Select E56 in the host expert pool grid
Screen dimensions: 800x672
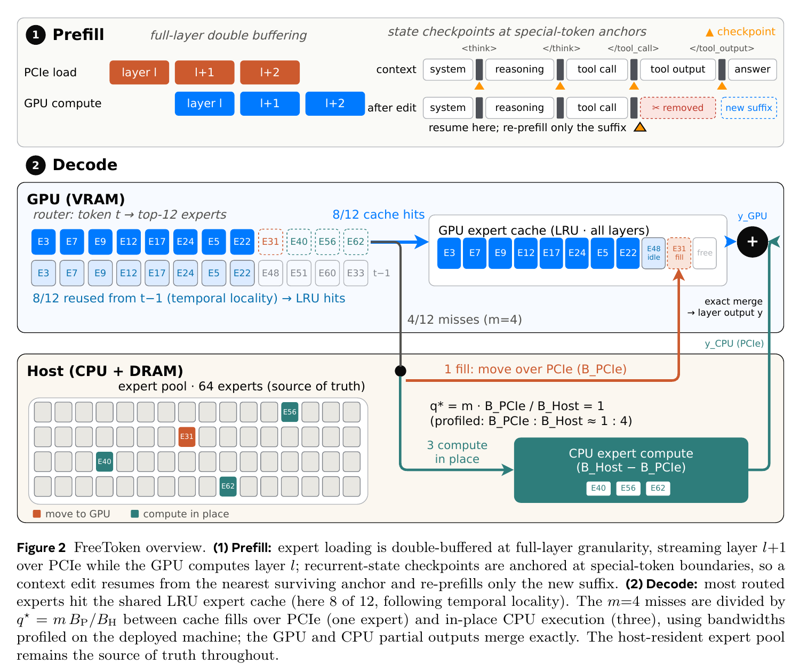[290, 412]
